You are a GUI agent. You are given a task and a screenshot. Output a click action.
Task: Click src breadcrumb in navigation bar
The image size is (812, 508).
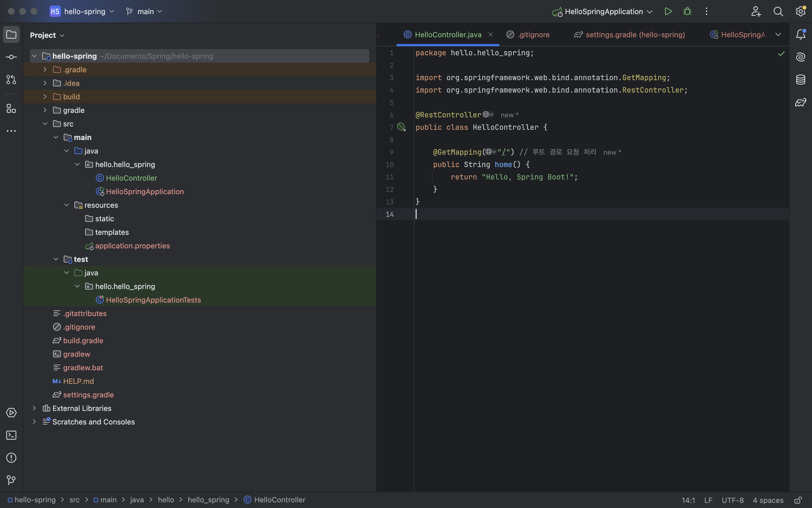74,500
